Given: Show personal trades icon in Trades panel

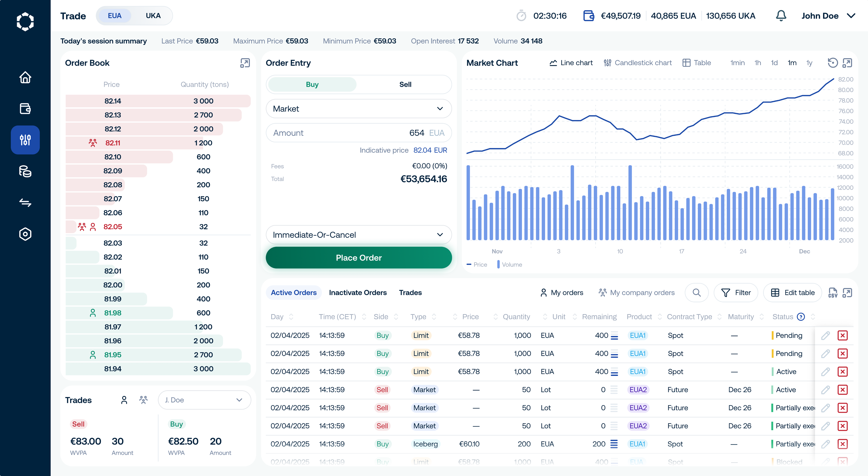Looking at the screenshot, I should [124, 400].
